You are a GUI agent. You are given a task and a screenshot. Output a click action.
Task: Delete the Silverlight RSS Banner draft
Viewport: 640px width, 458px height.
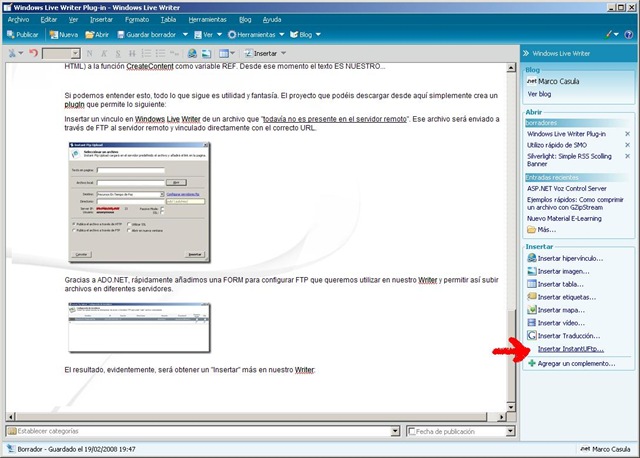click(x=627, y=156)
